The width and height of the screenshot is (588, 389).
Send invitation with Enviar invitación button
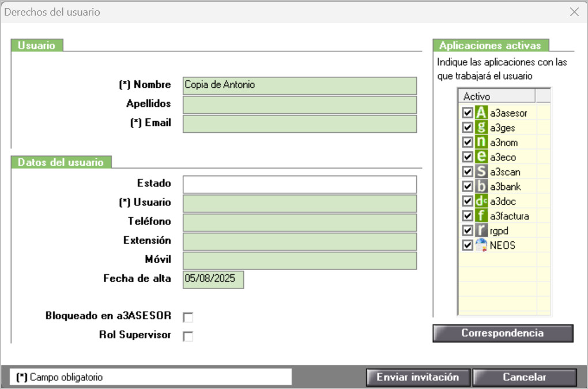(x=418, y=377)
